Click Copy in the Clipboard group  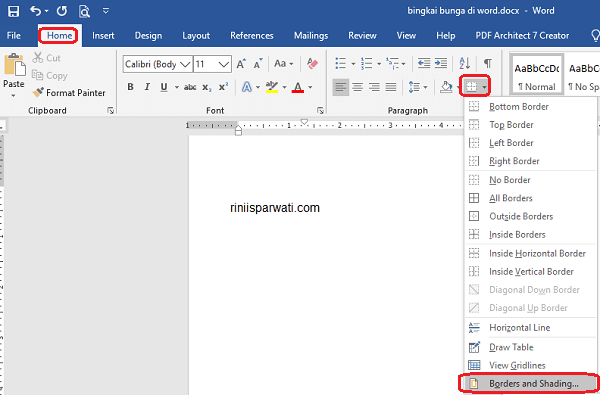tap(50, 75)
